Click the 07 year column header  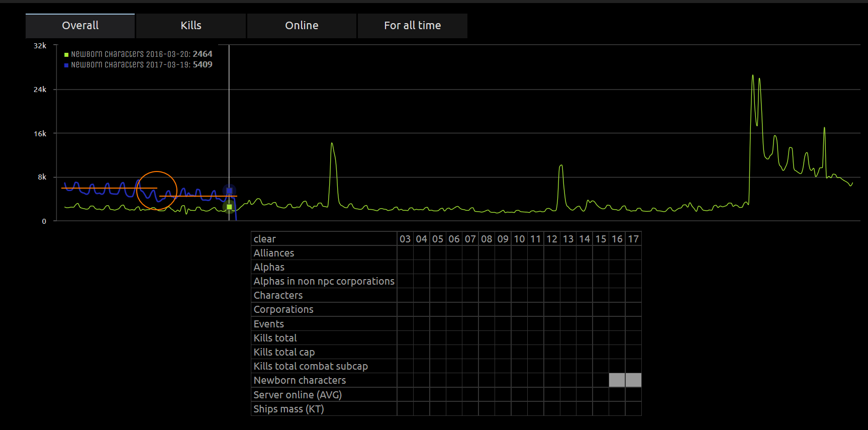[470, 239]
